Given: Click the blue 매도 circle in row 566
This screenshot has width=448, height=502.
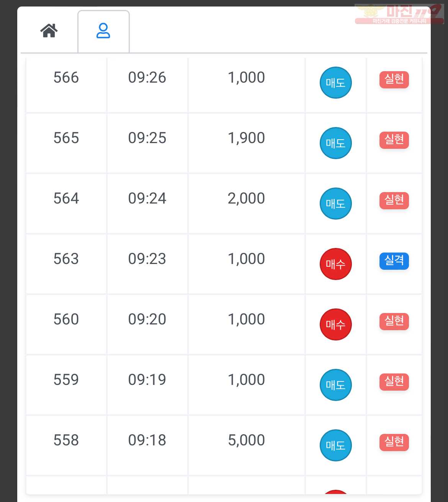Looking at the screenshot, I should pos(336,83).
